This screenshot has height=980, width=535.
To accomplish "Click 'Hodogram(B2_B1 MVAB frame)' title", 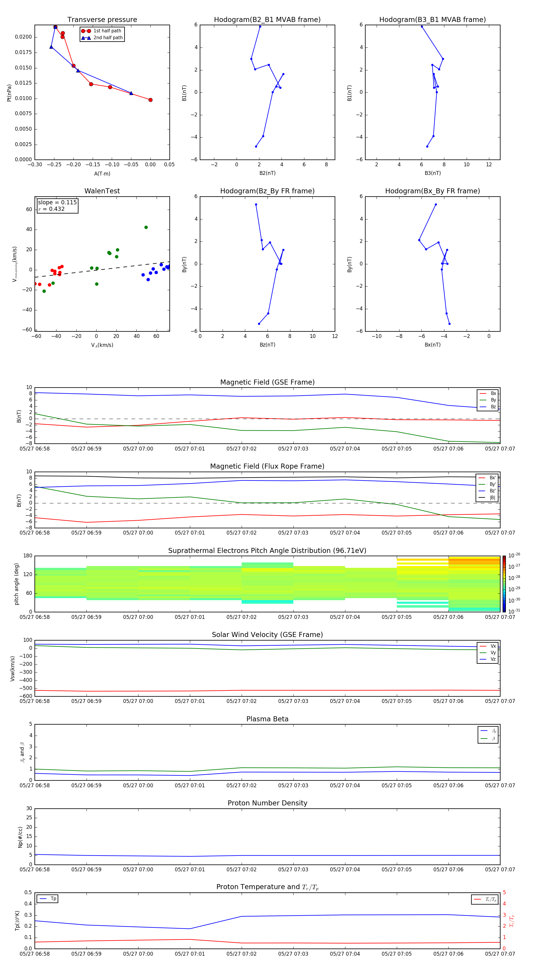I will (x=267, y=20).
